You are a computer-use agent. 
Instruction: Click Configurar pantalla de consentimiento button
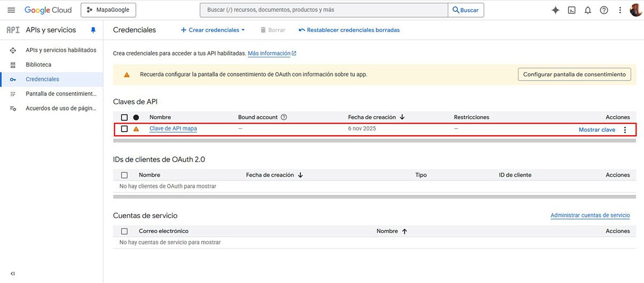click(x=574, y=75)
